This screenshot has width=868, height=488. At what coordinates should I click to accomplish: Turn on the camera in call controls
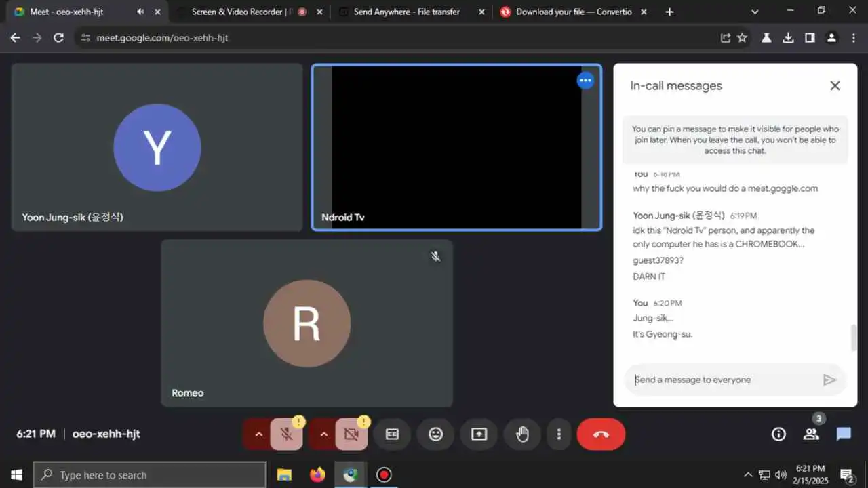(x=351, y=434)
